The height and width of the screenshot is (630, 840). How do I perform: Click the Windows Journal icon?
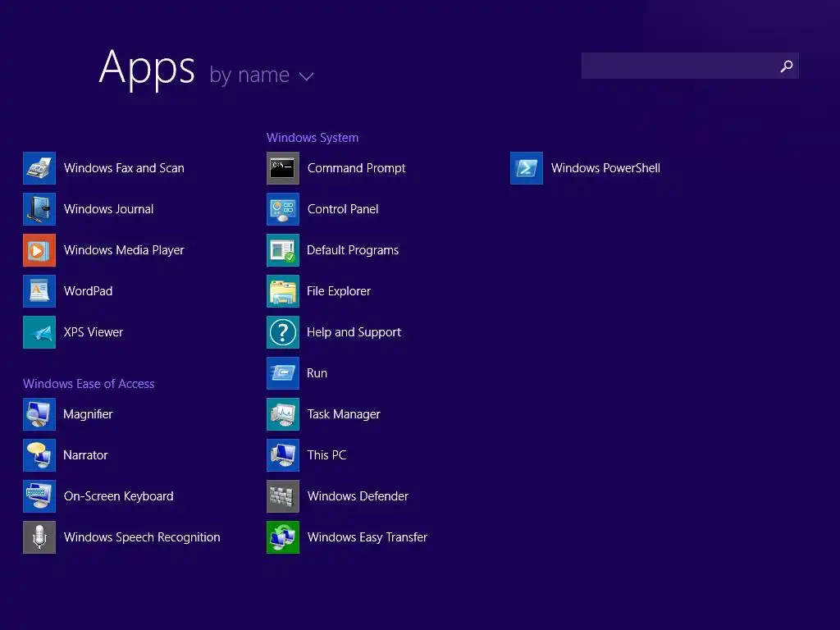39,209
